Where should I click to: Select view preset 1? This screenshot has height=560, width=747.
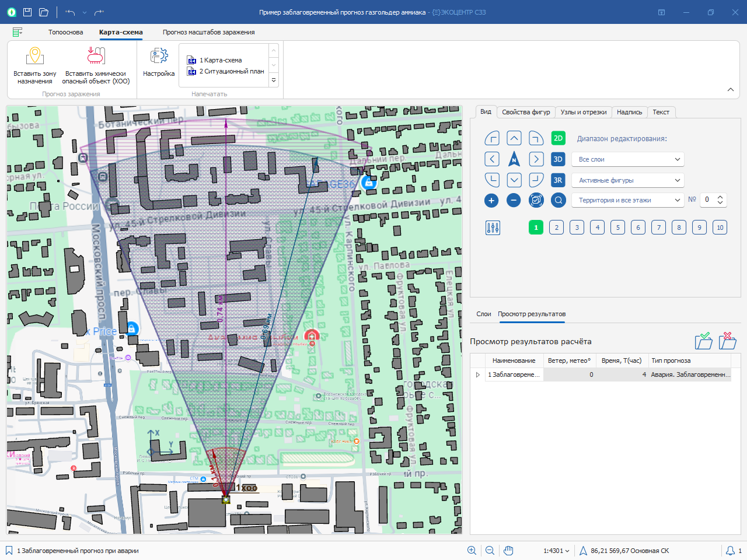pos(536,228)
